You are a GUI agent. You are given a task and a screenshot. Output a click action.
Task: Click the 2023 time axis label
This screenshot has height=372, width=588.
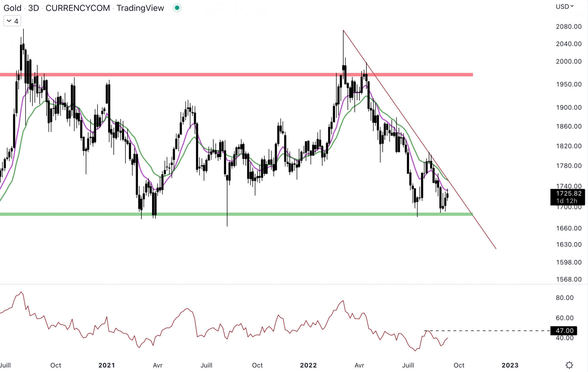[510, 365]
